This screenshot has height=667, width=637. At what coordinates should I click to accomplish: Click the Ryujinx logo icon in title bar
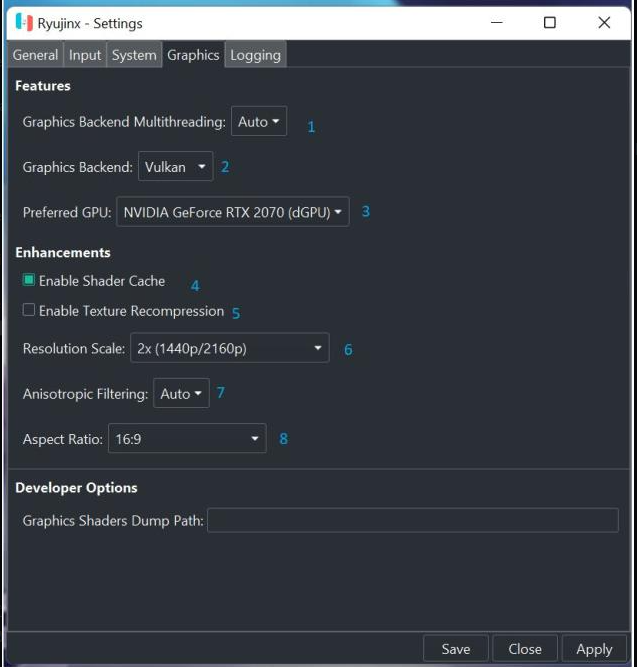pyautogui.click(x=24, y=22)
